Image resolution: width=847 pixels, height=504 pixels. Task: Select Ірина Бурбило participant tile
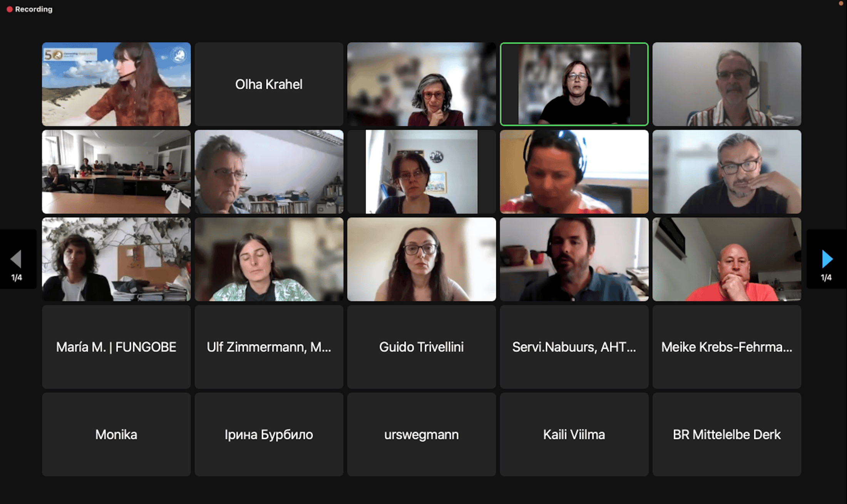pos(269,435)
